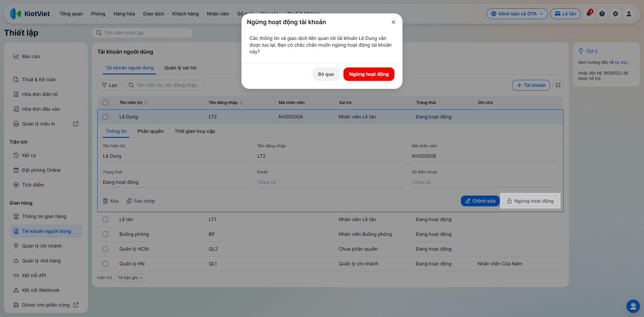Viewport: 644px width, 317px height.
Task: Click external link icon beside Quản lý mẫu in
Action: pyautogui.click(x=76, y=124)
